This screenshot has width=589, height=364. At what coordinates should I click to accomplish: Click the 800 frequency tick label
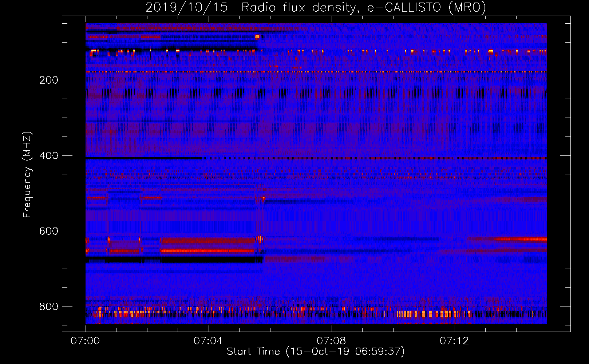pyautogui.click(x=49, y=306)
